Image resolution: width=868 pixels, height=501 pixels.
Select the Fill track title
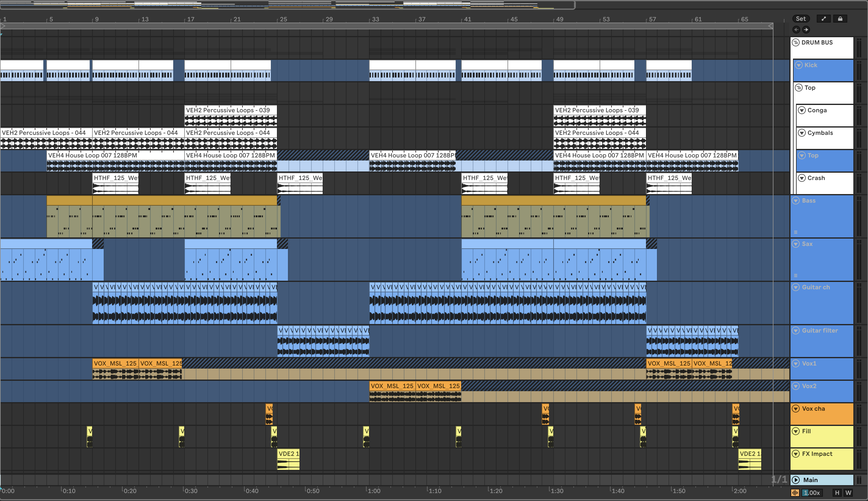point(806,431)
